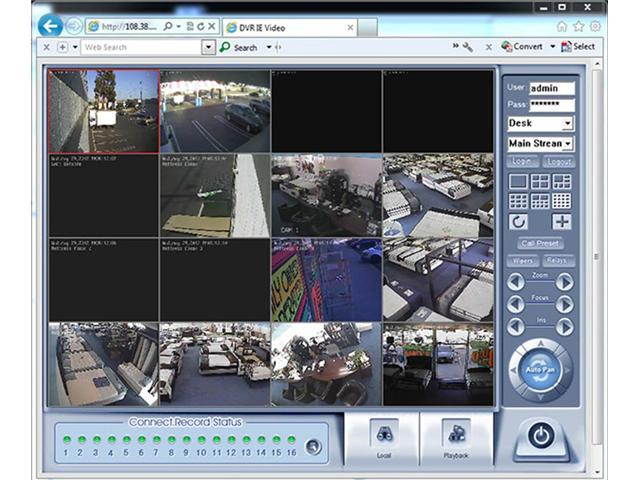This screenshot has height=480, width=640.
Task: Click channel 1 green status indicator
Action: pyautogui.click(x=67, y=440)
